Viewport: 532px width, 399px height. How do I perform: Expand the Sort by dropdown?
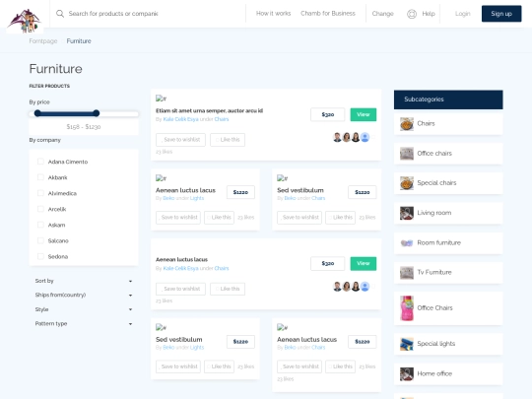coord(84,281)
